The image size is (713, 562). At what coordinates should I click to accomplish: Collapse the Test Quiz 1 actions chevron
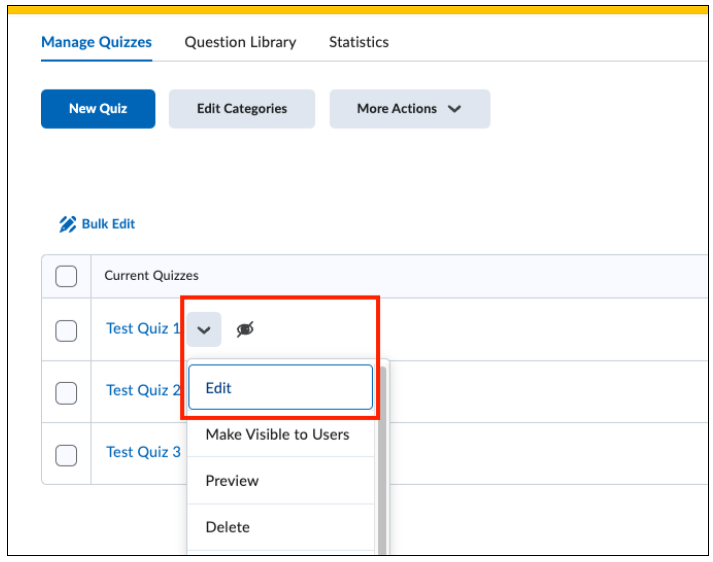(x=204, y=330)
